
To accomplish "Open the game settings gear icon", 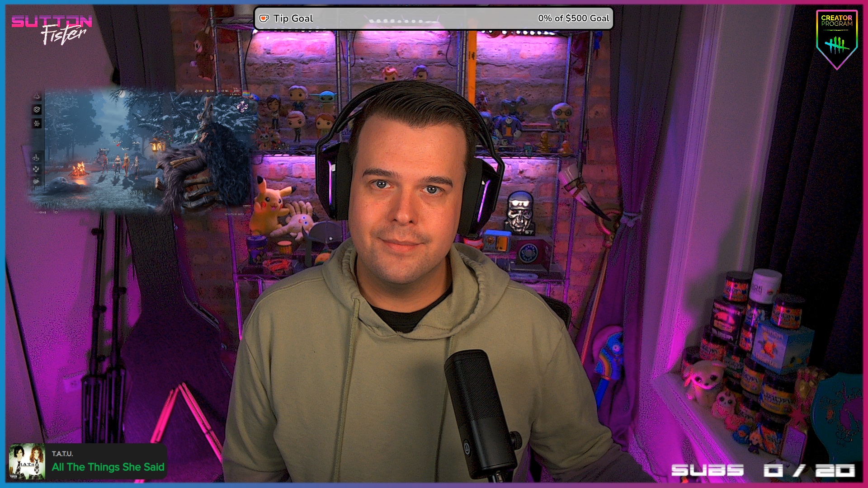I will [x=56, y=212].
